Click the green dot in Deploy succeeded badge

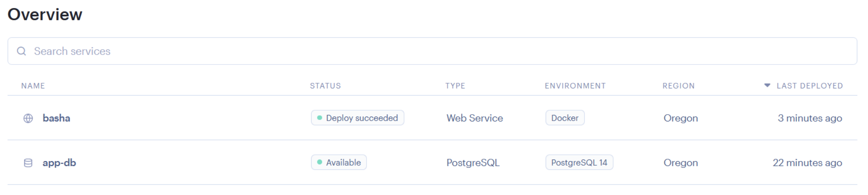click(x=320, y=118)
